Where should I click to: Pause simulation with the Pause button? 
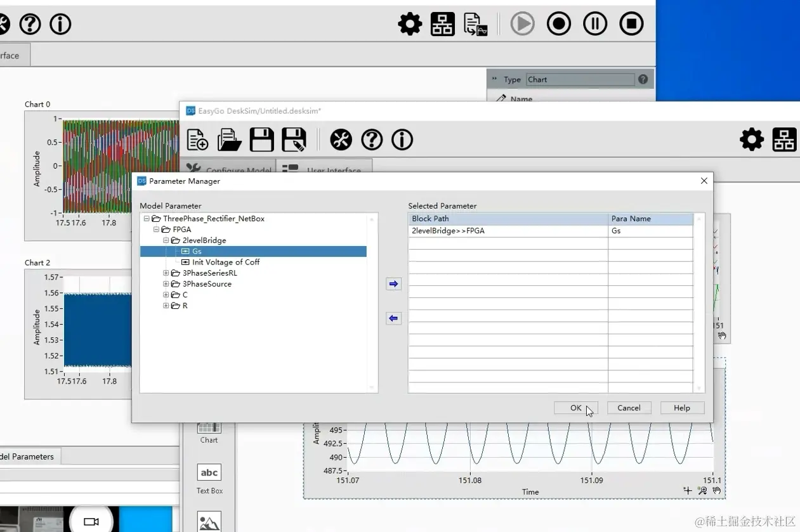pos(595,24)
